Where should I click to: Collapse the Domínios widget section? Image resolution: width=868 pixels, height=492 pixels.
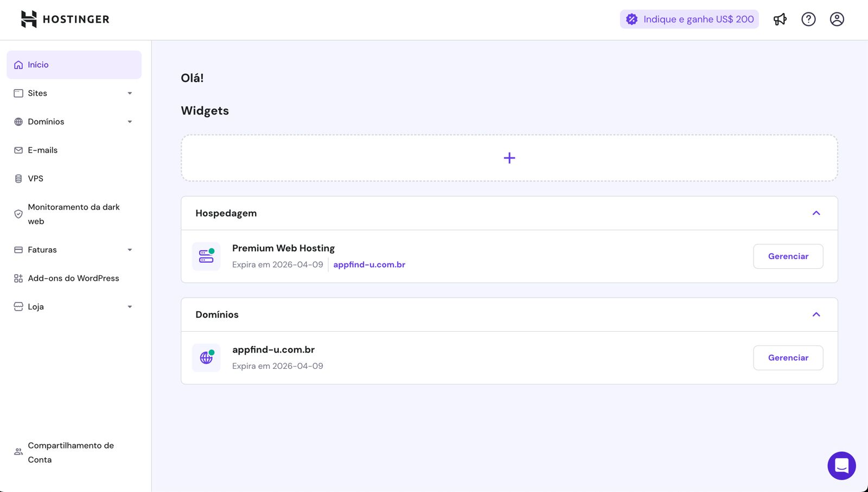pos(816,315)
